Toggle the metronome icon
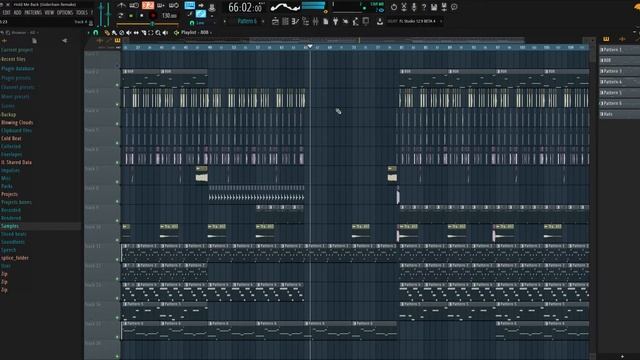Image resolution: width=640 pixels, height=360 pixels. (122, 5)
